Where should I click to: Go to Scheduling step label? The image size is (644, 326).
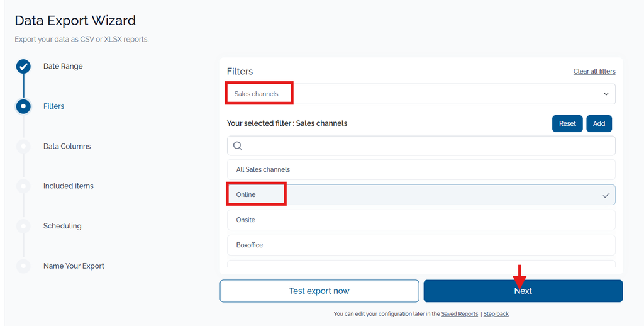[x=62, y=226]
